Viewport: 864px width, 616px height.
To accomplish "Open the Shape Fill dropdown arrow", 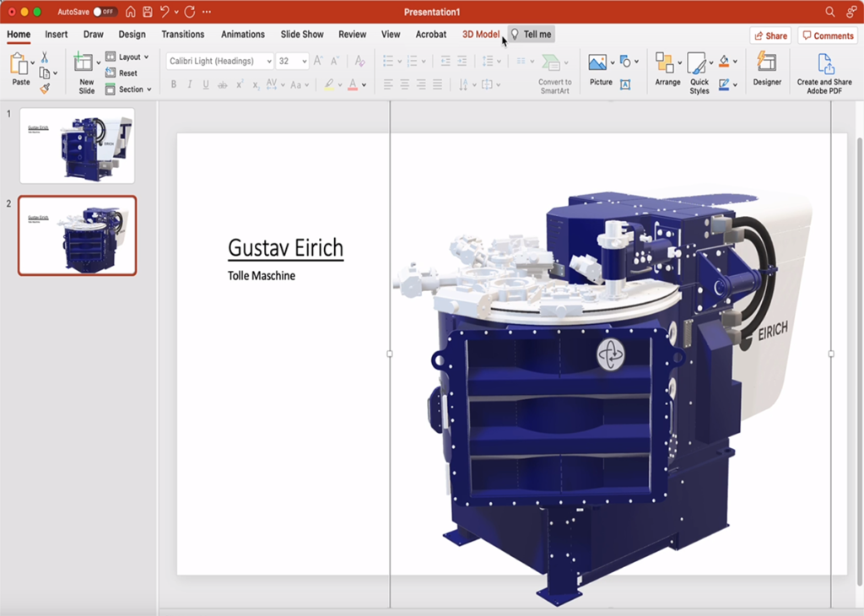I will [x=735, y=62].
